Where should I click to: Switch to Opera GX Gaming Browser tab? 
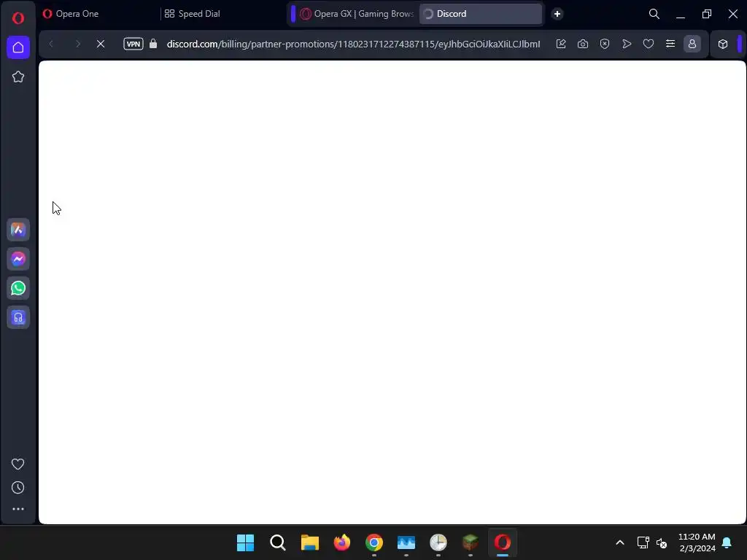click(x=356, y=14)
